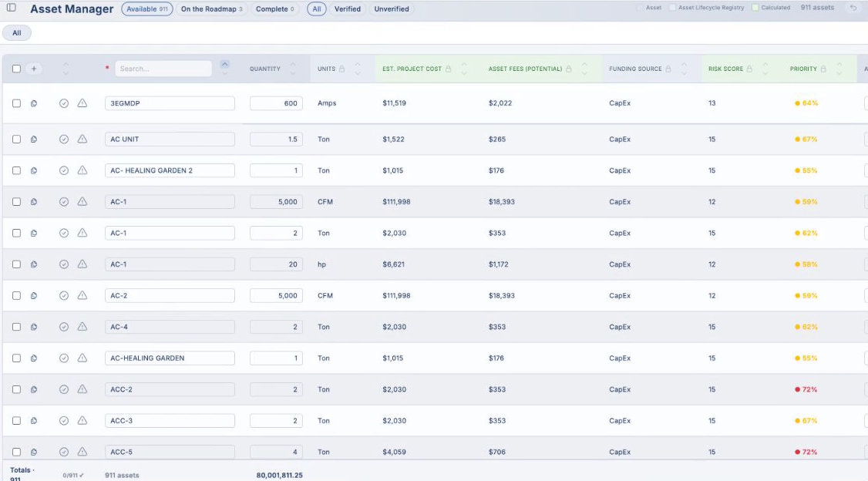This screenshot has width=868, height=481.
Task: Sort by Est. Project Cost column arrows
Action: pos(464,69)
